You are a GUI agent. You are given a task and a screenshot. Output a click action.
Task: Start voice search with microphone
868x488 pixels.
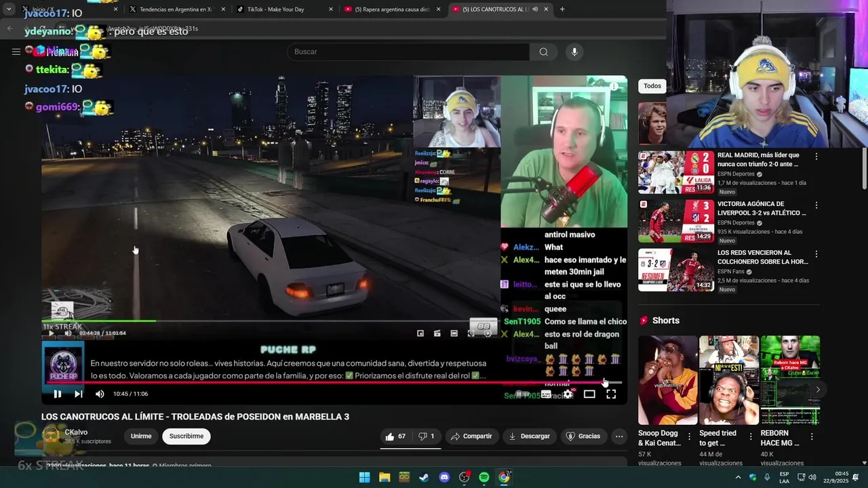574,52
